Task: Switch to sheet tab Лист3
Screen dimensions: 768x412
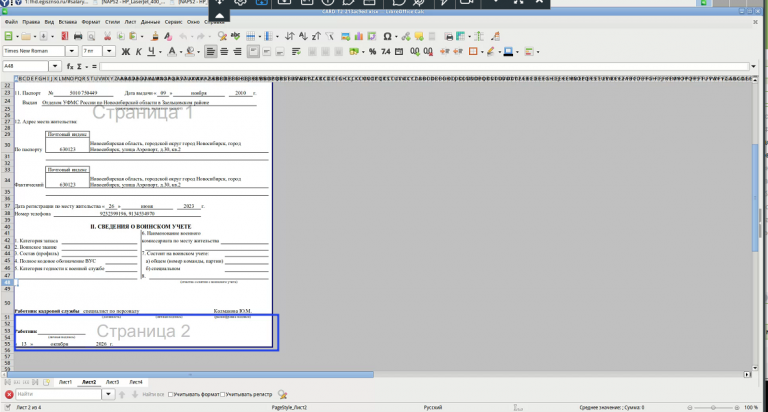Action: (112, 382)
